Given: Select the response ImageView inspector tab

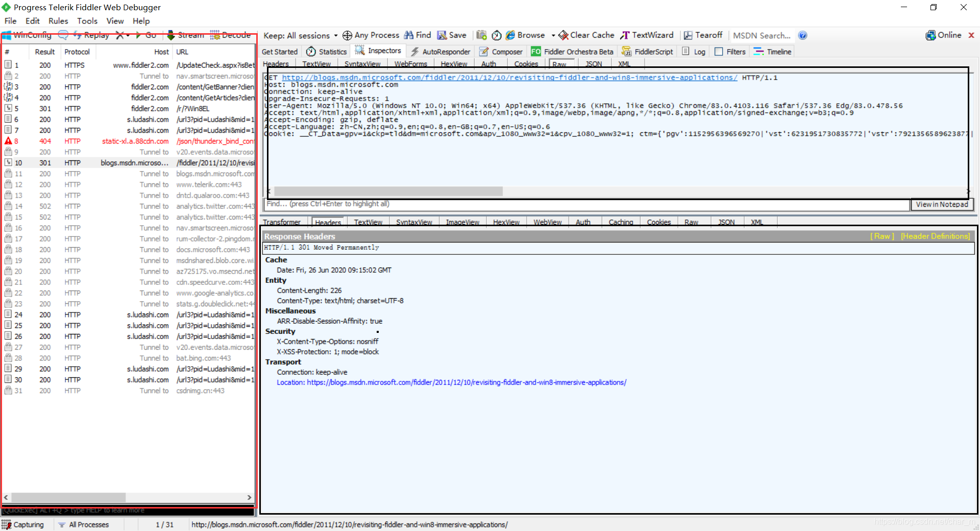Looking at the screenshot, I should click(462, 222).
